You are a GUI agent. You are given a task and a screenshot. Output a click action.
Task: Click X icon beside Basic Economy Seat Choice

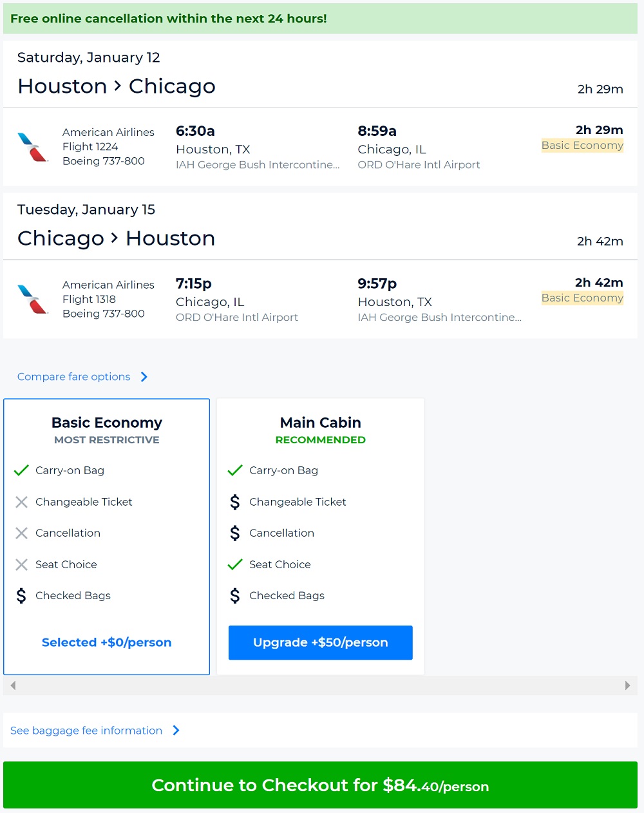(21, 564)
